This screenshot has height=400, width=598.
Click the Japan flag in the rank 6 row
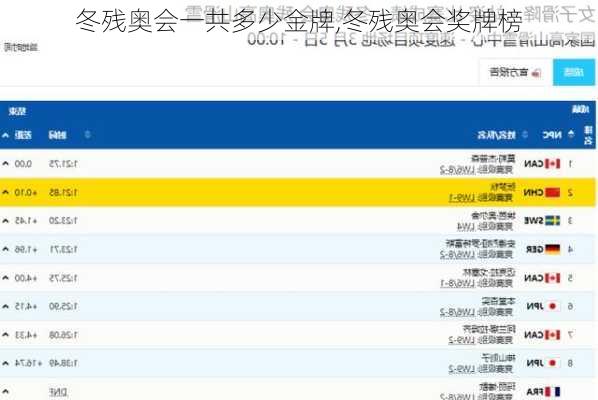[552, 306]
